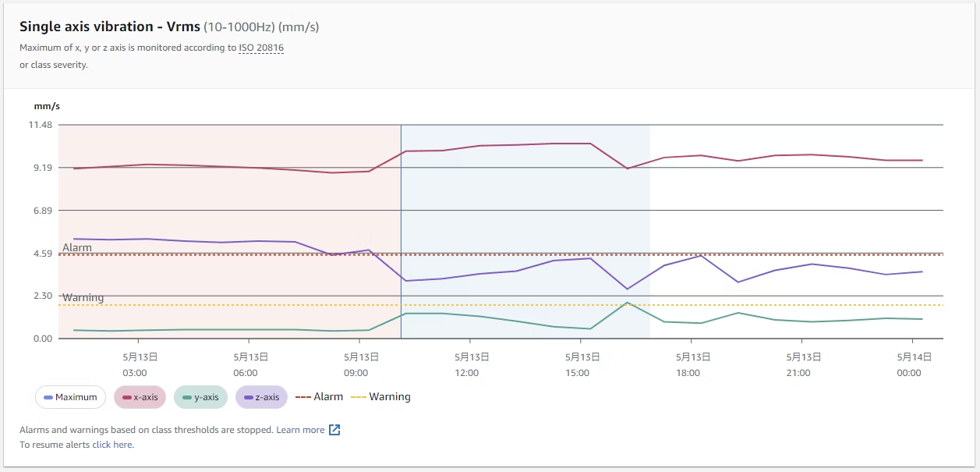The image size is (980, 472).
Task: Toggle the Maximum series legend pill
Action: 70,397
